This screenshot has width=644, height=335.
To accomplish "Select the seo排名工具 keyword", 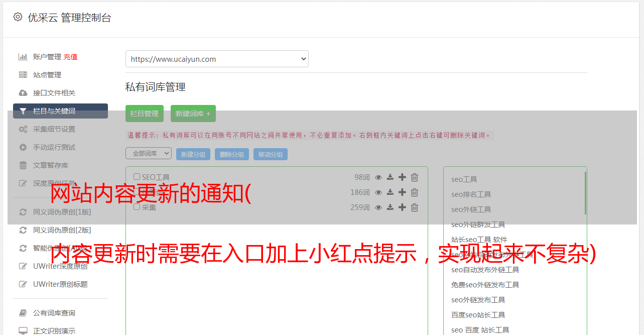I will (471, 194).
